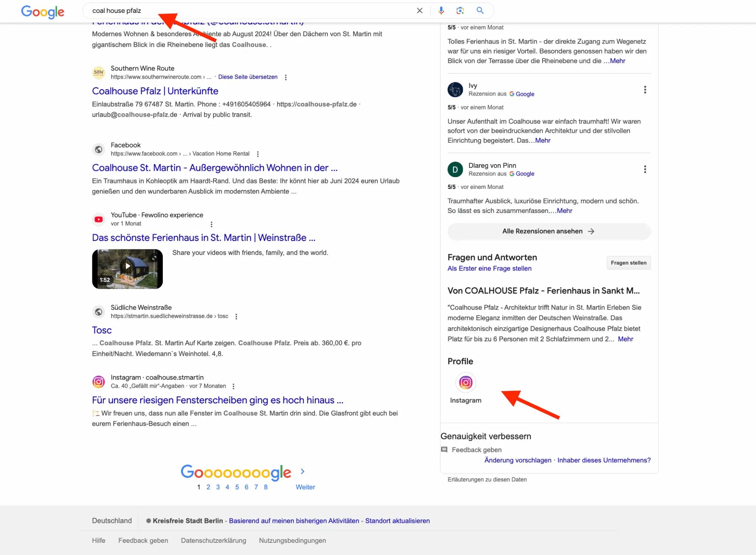Image resolution: width=756 pixels, height=555 pixels.
Task: Open three-dot menu for Instagram coalhouse.stmartin result
Action: pyautogui.click(x=233, y=386)
